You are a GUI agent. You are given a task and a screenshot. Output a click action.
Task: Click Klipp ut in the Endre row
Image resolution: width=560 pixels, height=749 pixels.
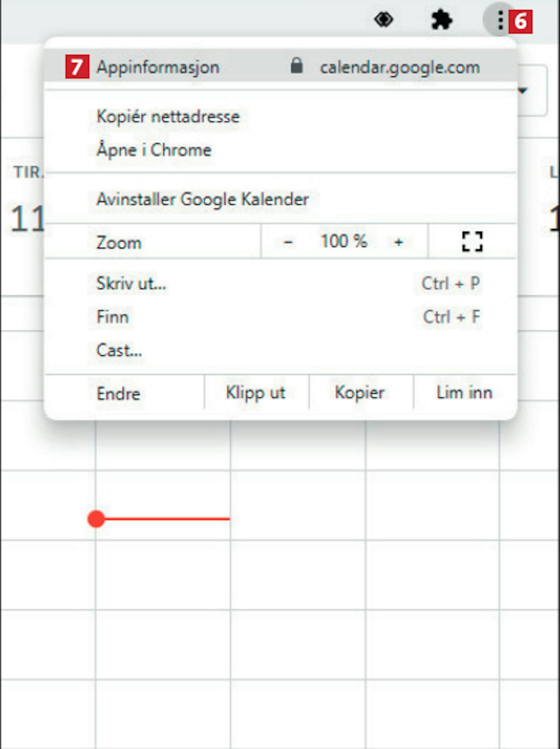[256, 393]
